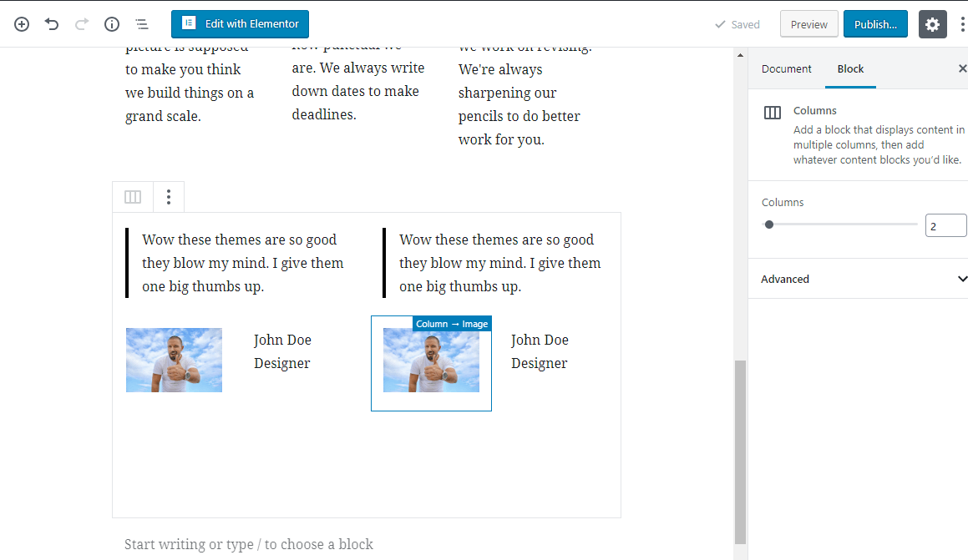This screenshot has height=560, width=968.
Task: Click the Add block inserter icon
Action: [x=21, y=23]
